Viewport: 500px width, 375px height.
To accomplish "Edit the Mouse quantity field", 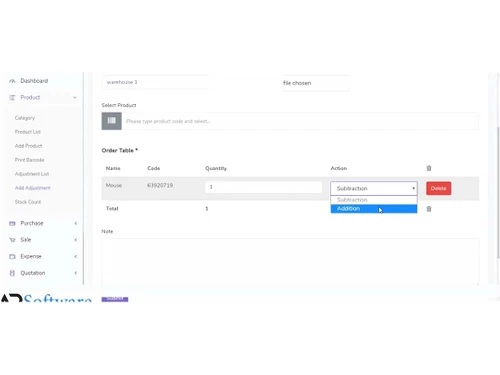I will [263, 187].
